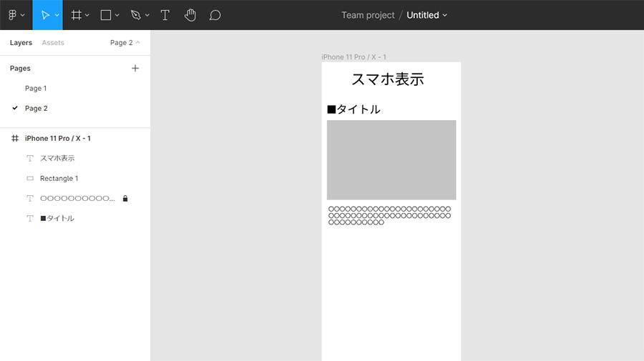Select the Text tool
This screenshot has width=644, height=361.
pos(165,15)
